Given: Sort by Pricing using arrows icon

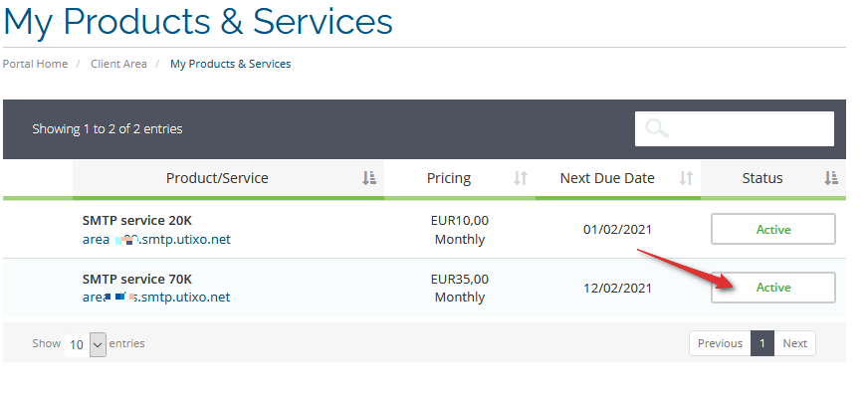Looking at the screenshot, I should (x=521, y=178).
